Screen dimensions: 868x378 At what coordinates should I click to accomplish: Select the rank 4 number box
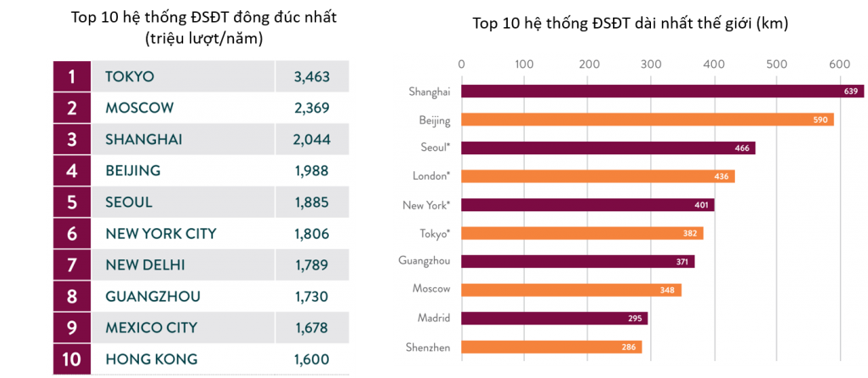click(72, 170)
